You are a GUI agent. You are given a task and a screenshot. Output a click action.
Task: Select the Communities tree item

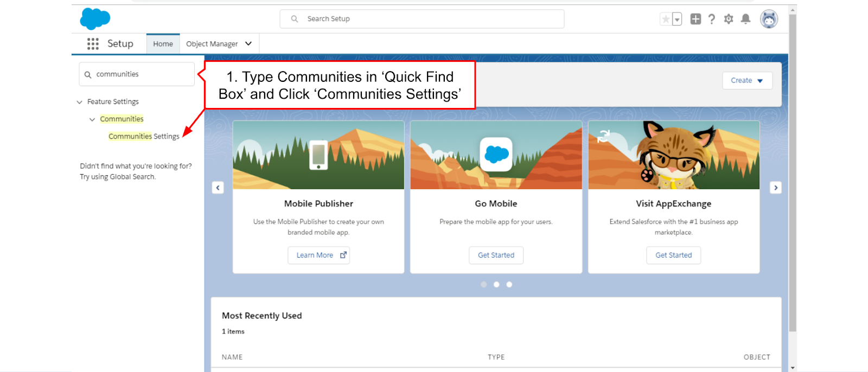pyautogui.click(x=122, y=119)
